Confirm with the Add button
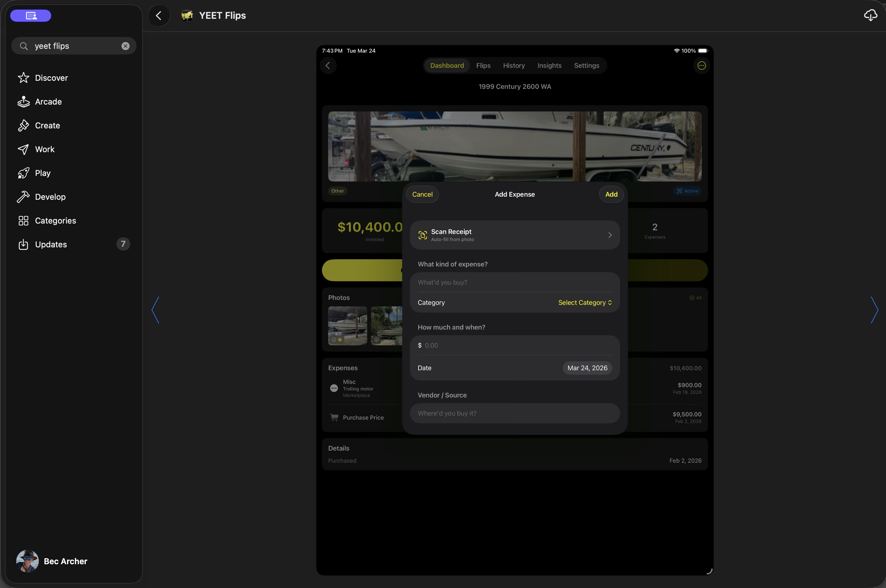Viewport: 886px width, 588px height. [x=611, y=194]
